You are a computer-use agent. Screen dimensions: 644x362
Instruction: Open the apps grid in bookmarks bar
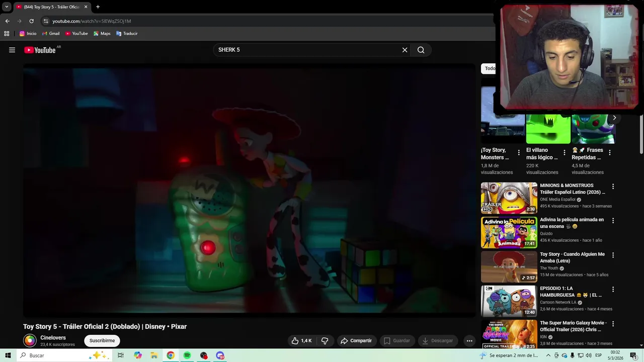[7, 34]
